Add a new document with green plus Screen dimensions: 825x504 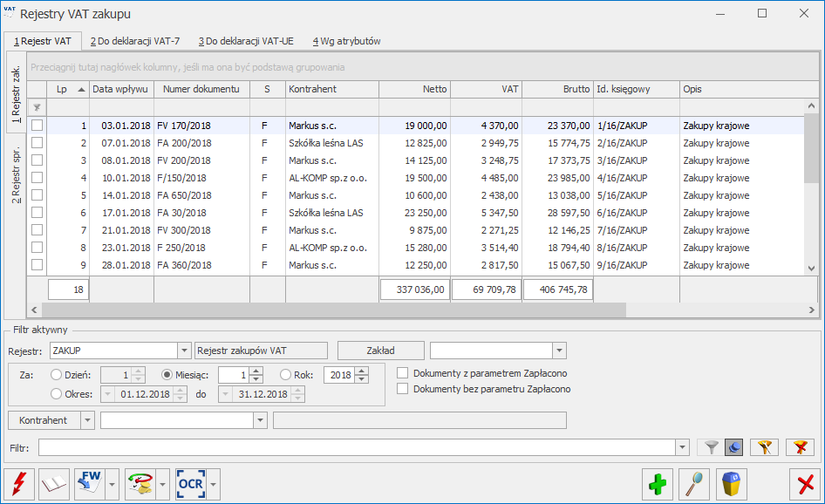pos(658,484)
